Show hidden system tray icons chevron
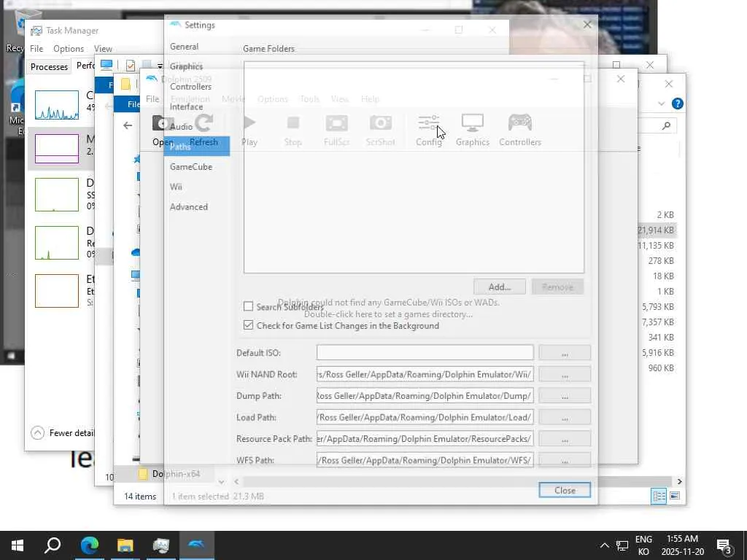The width and height of the screenshot is (747, 560). pyautogui.click(x=604, y=545)
